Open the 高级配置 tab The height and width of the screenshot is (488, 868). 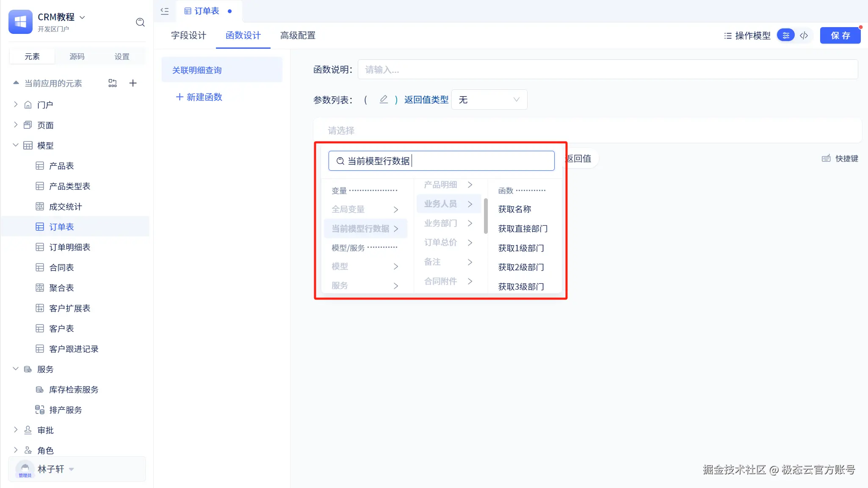tap(298, 36)
